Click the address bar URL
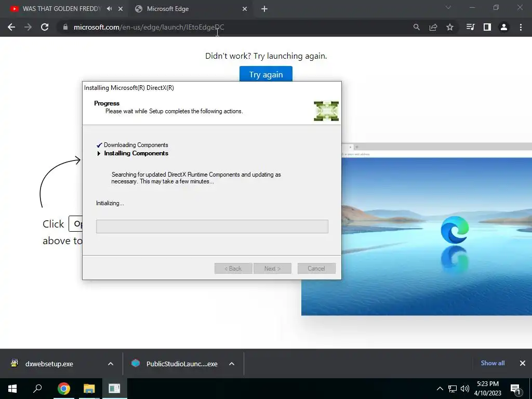This screenshot has width=532, height=399. point(149,27)
